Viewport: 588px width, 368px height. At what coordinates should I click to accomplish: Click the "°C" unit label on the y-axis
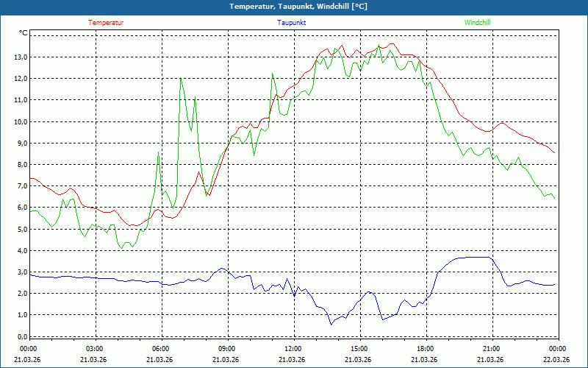click(x=23, y=34)
